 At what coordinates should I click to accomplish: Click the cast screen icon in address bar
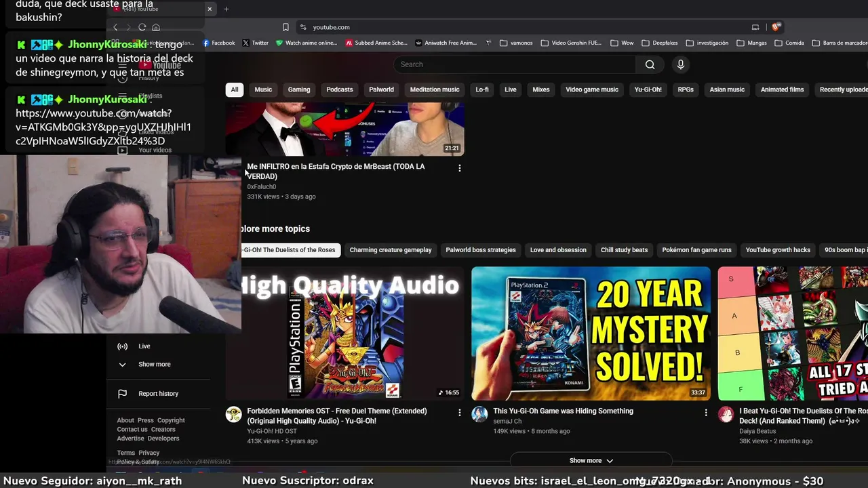pos(755,27)
